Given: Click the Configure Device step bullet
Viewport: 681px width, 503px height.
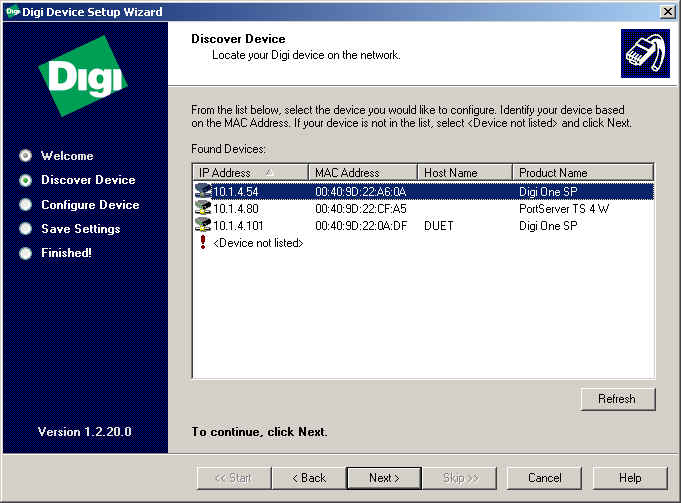Looking at the screenshot, I should click(26, 205).
